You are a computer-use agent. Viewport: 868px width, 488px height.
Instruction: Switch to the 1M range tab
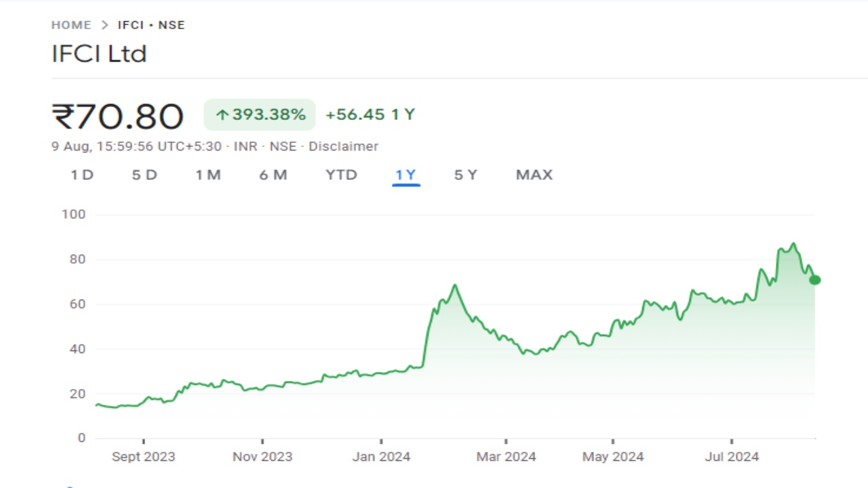pos(208,175)
